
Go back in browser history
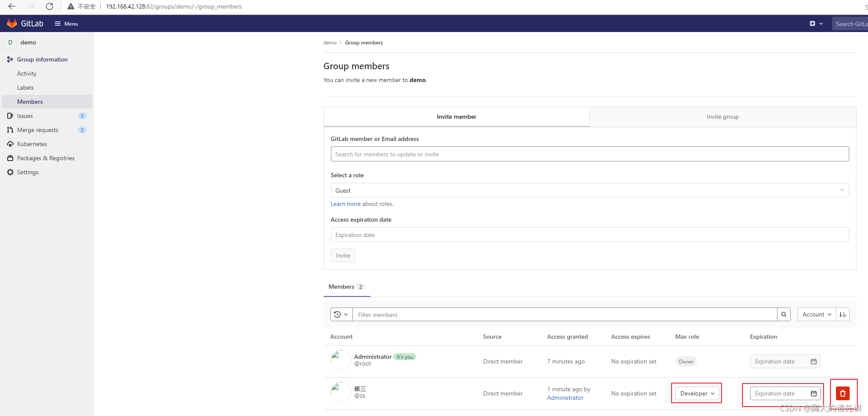coord(12,6)
